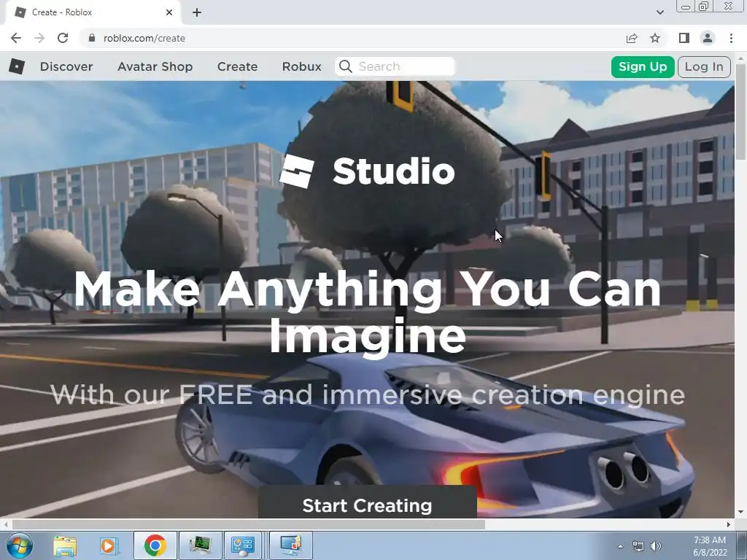
Task: Click in the Roblox Search field
Action: pos(395,66)
